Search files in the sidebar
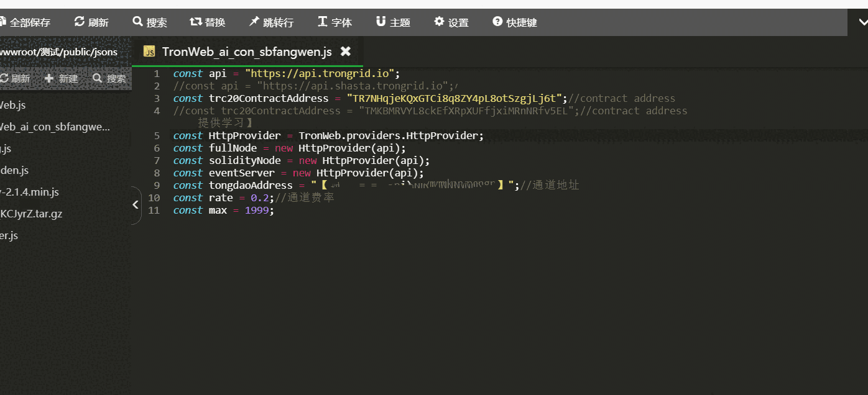Image resolution: width=868 pixels, height=395 pixels. 109,78
